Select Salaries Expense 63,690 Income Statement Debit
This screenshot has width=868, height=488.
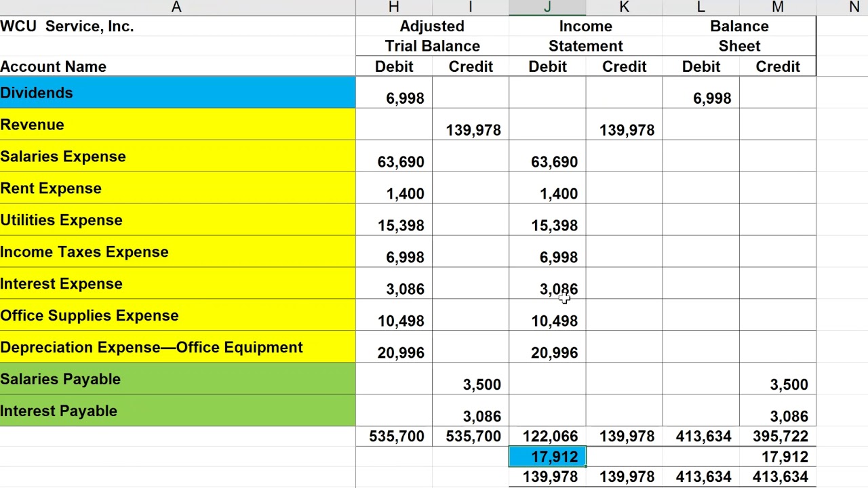click(547, 157)
